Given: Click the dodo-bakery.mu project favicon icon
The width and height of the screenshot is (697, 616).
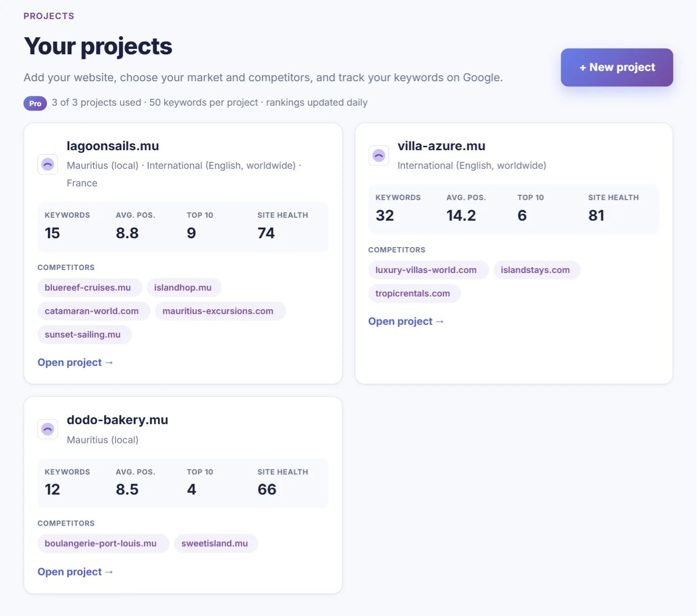Looking at the screenshot, I should pos(47,429).
